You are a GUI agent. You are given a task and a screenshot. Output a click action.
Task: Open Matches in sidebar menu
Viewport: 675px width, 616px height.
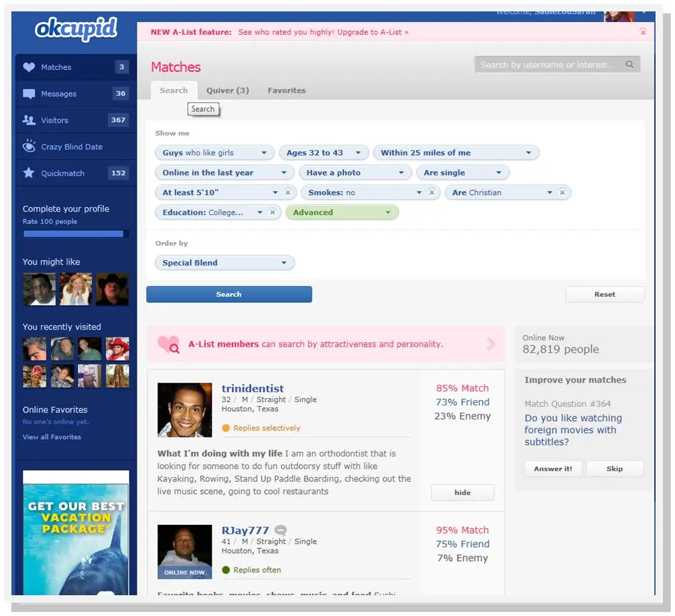[x=76, y=67]
